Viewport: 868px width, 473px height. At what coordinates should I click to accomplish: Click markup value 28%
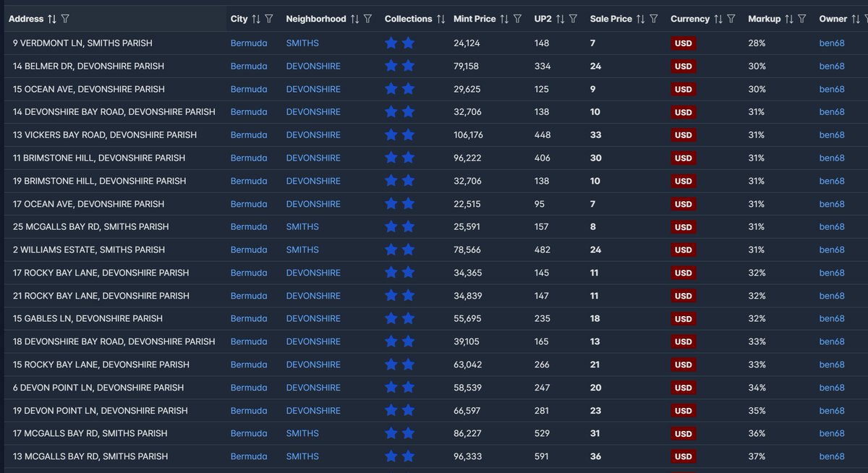[757, 43]
